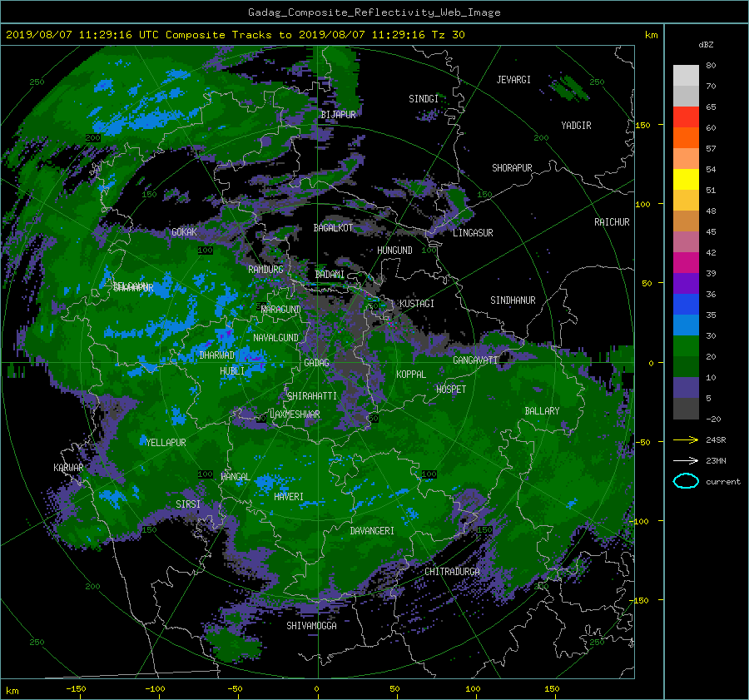The width and height of the screenshot is (749, 700).
Task: Click the YELLAPUR city label
Action: click(x=166, y=443)
